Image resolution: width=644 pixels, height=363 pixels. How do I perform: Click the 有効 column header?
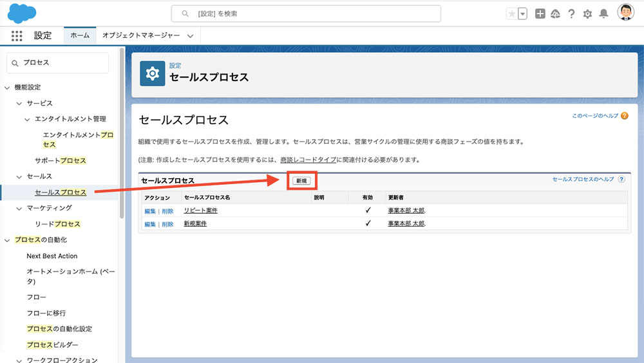click(x=367, y=198)
